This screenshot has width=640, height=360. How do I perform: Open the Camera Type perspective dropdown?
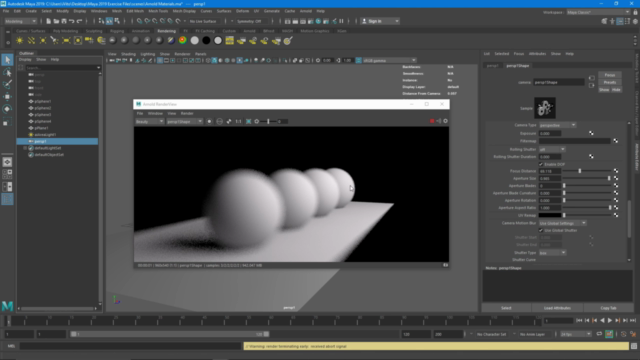point(557,125)
